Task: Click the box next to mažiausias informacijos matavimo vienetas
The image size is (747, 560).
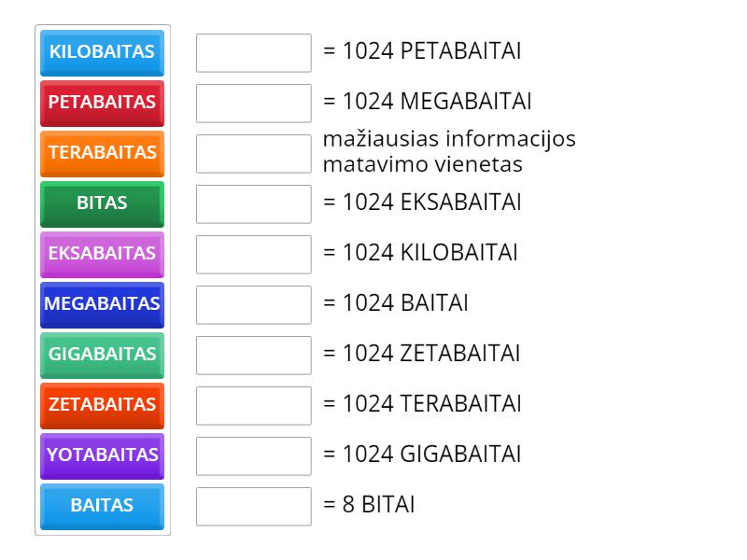Action: tap(253, 154)
